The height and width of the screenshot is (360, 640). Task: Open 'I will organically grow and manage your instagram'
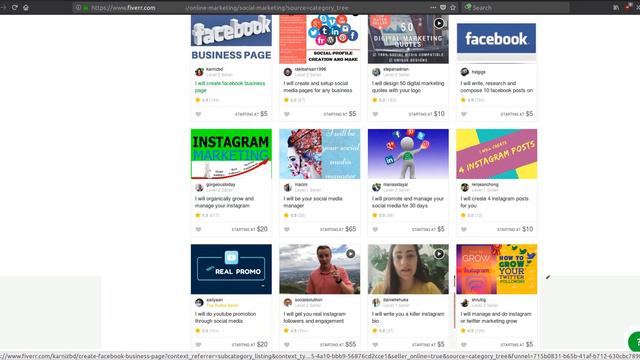click(x=224, y=202)
